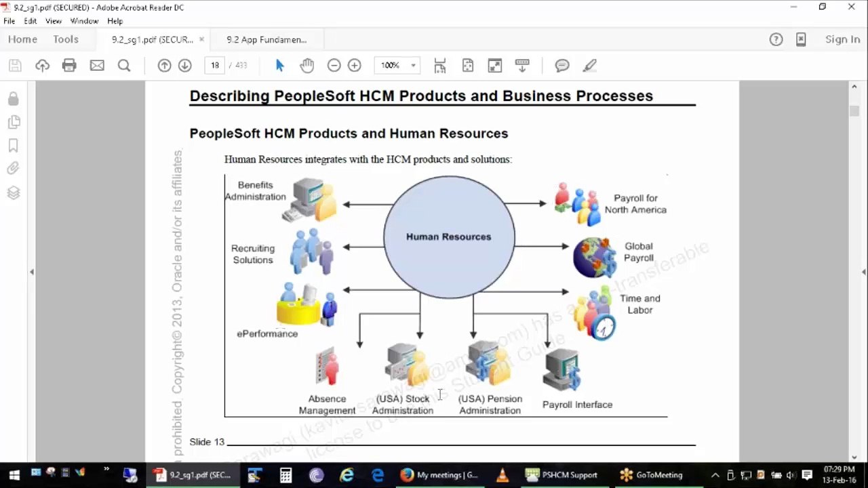The image size is (868, 488).
Task: Click the Time and Labor clock image
Action: coord(595,314)
